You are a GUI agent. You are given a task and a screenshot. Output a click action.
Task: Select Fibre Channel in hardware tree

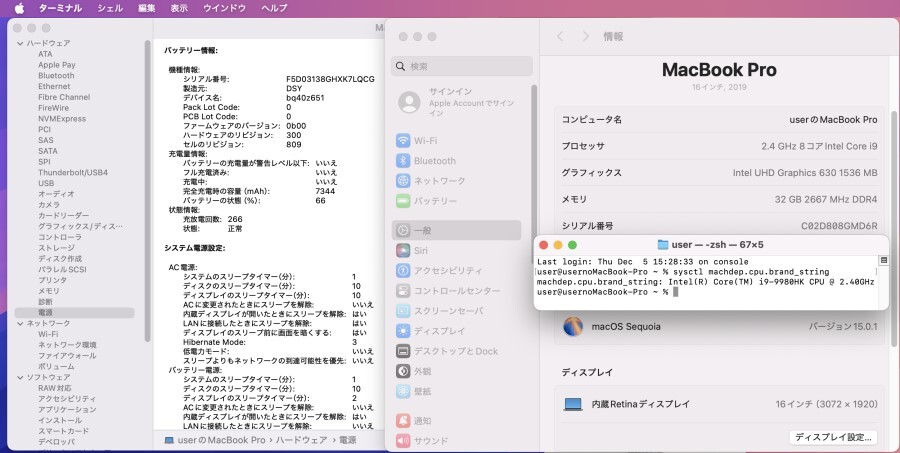[x=64, y=97]
